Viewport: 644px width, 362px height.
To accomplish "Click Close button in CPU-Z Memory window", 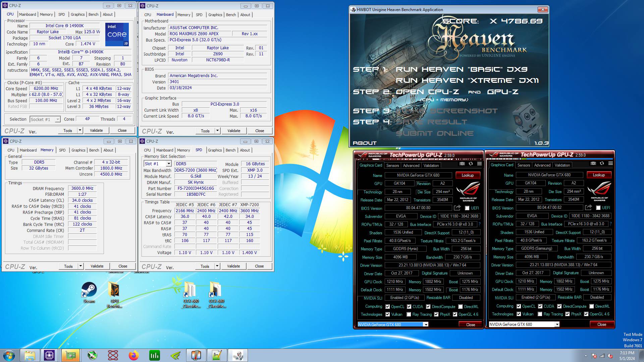I will point(123,266).
